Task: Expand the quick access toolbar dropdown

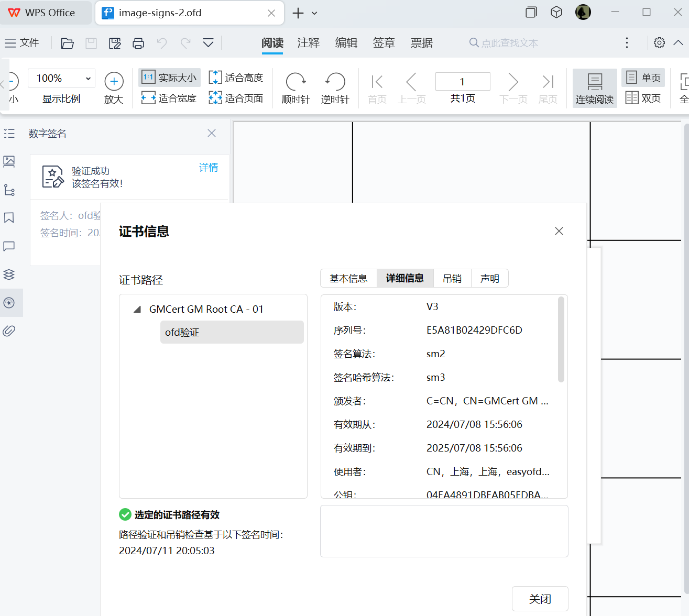Action: 208,43
